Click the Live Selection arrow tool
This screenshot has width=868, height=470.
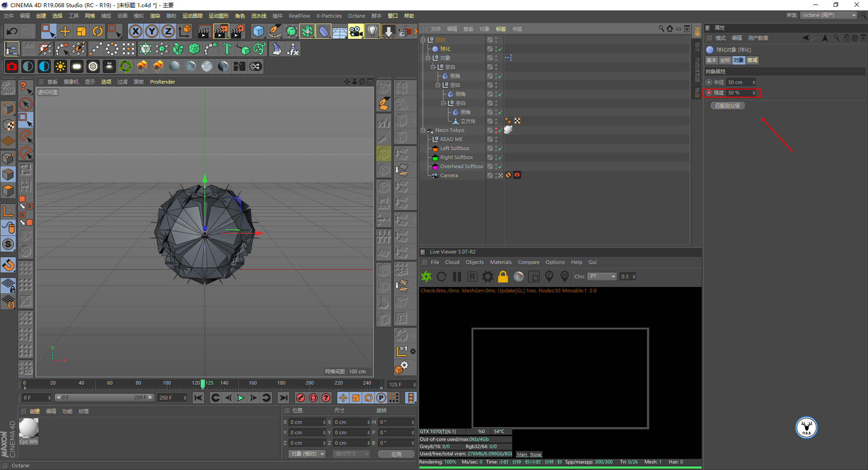[26, 104]
